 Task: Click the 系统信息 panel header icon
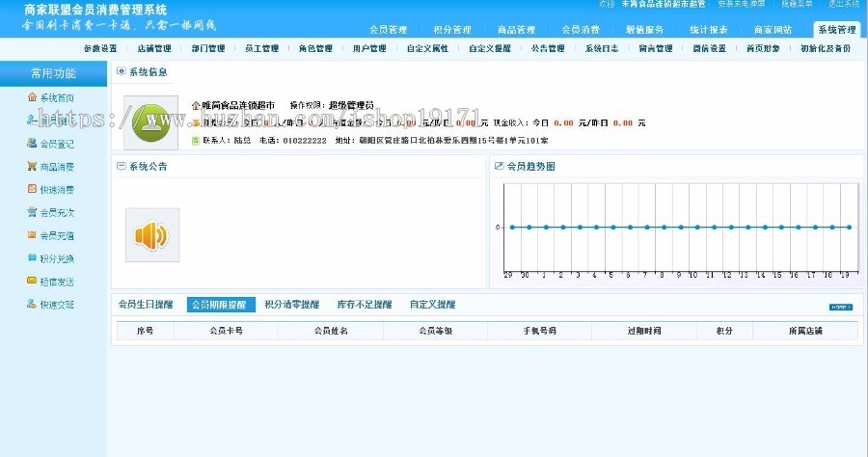pyautogui.click(x=122, y=71)
